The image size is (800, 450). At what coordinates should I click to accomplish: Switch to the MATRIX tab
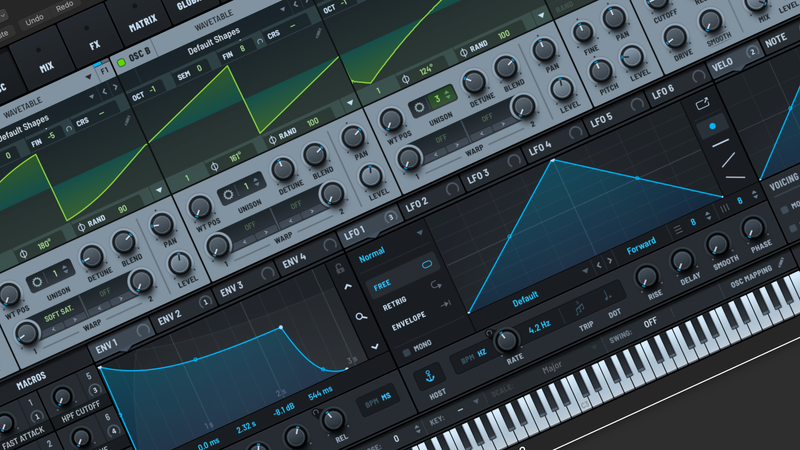[x=143, y=22]
